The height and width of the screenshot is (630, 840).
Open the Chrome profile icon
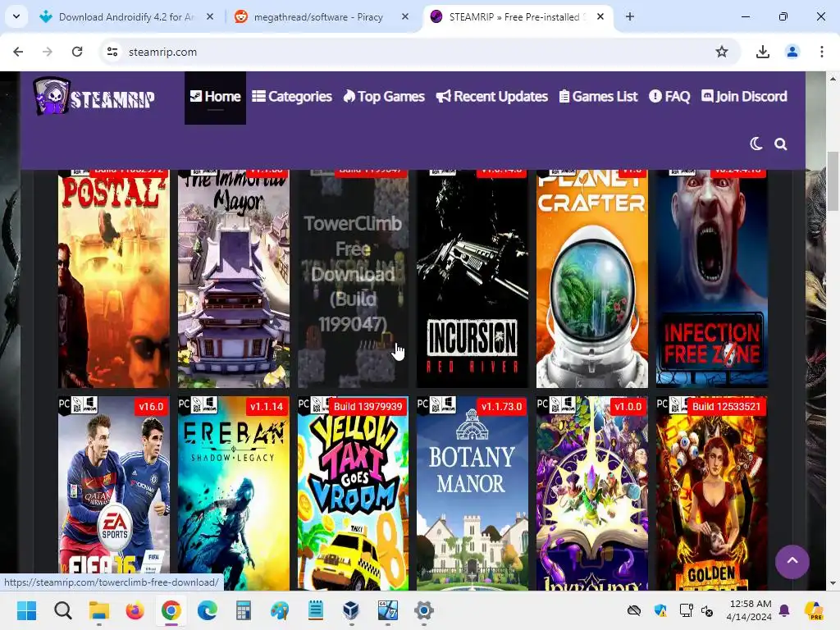pos(792,52)
